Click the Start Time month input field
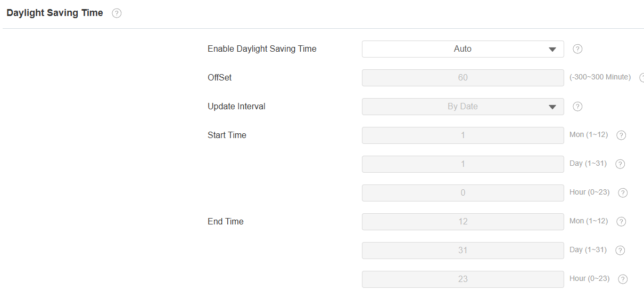The height and width of the screenshot is (298, 644). [463, 135]
